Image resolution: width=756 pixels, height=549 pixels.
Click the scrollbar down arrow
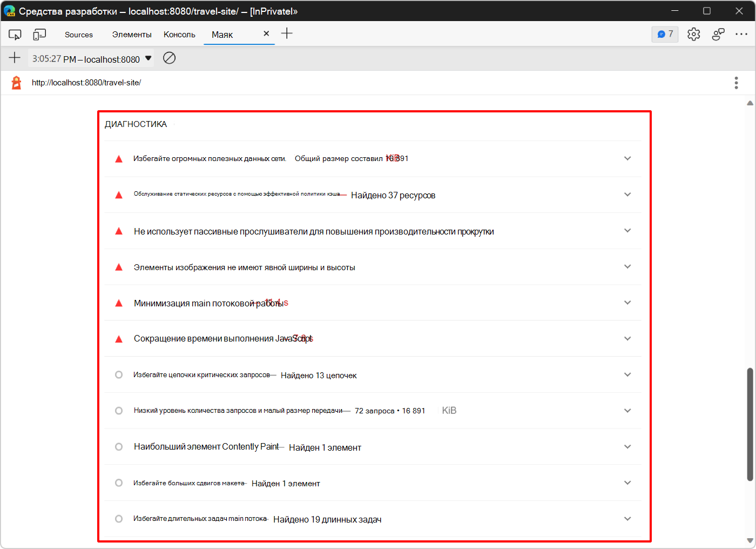click(x=750, y=540)
